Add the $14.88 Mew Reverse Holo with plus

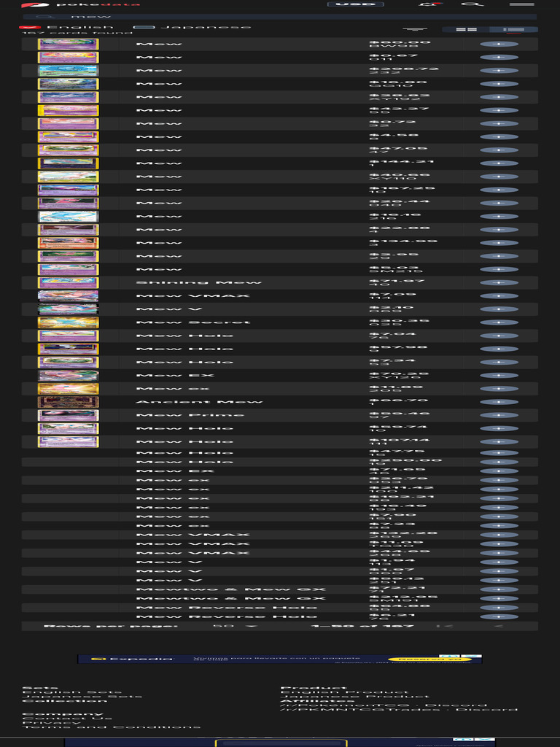(499, 608)
